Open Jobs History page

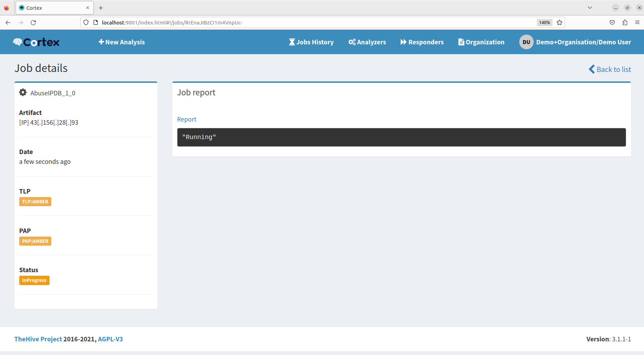[x=311, y=42]
